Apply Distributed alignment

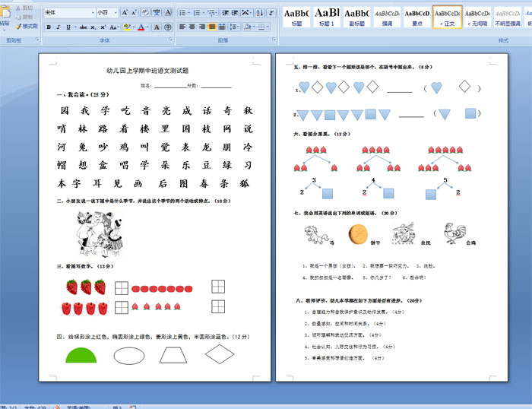pyautogui.click(x=222, y=27)
